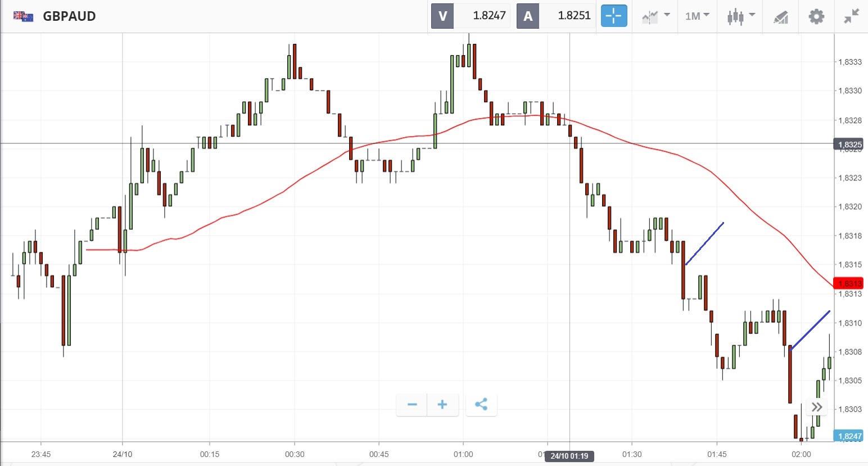Screen dimensions: 868x466
Task: Open the drawing tools panel
Action: [781, 16]
